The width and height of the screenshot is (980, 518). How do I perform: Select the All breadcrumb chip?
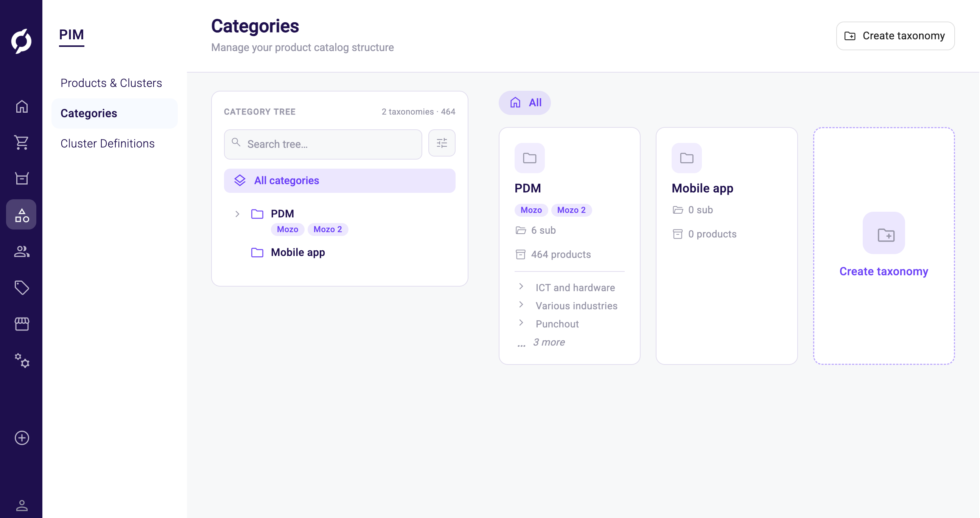(x=524, y=102)
